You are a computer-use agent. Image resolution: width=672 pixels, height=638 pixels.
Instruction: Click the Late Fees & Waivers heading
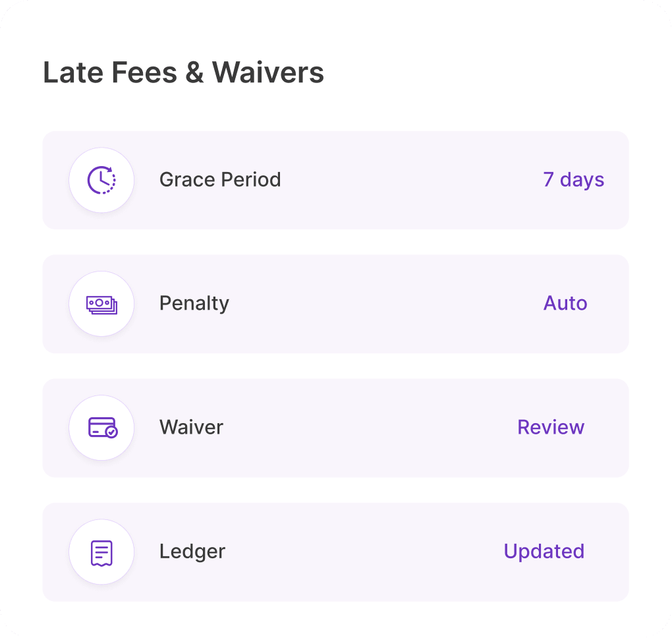(183, 72)
